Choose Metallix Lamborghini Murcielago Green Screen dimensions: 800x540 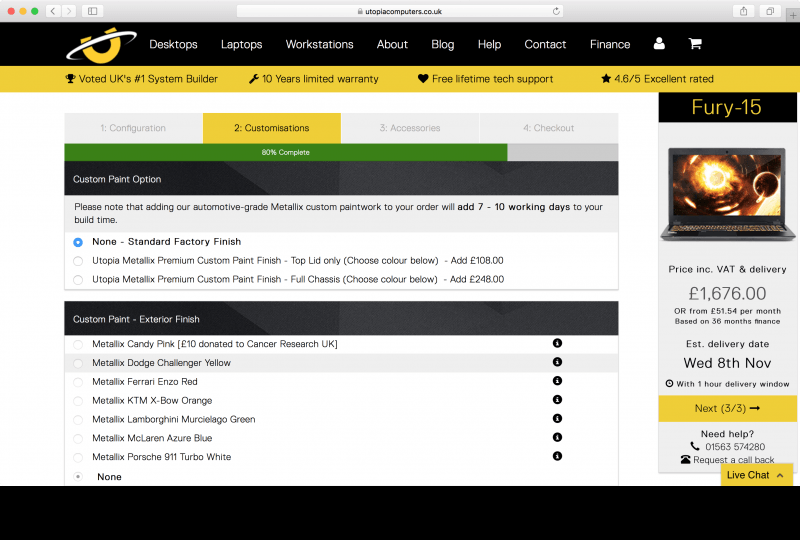[x=78, y=420]
